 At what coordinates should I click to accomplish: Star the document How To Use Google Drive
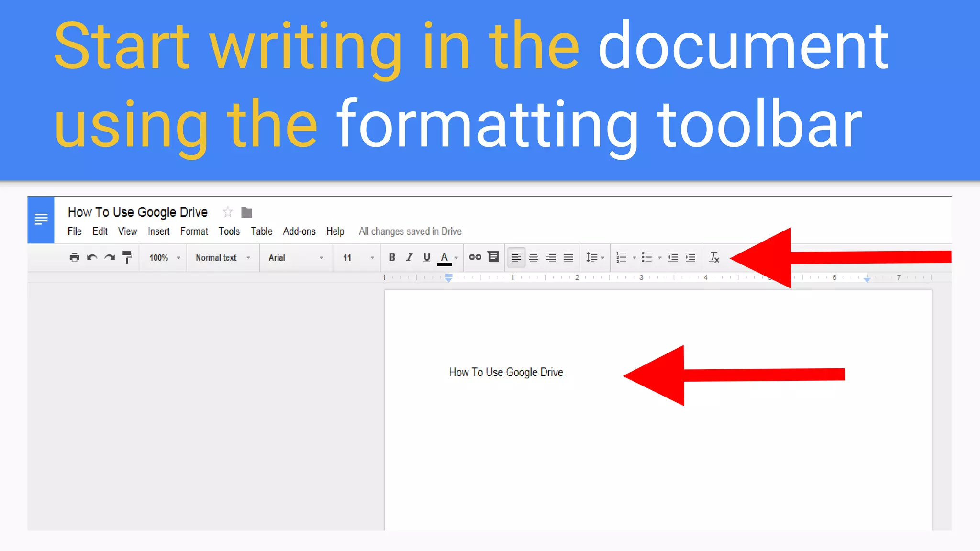click(228, 212)
